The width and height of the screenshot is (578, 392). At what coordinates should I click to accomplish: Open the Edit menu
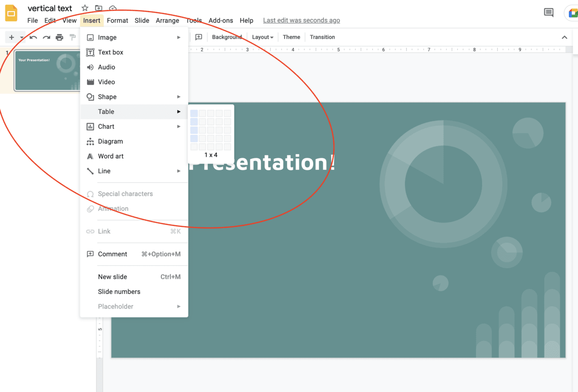pos(50,21)
